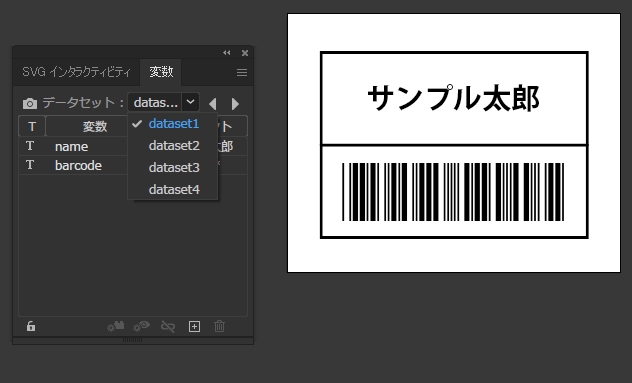Click the サンプル太郎 text on the artboard
This screenshot has width=632, height=383.
(x=453, y=98)
